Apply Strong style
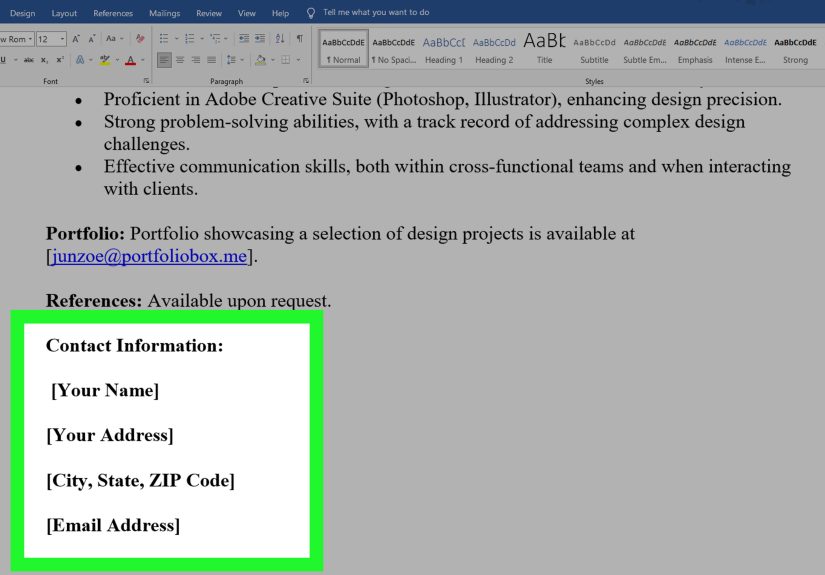825x575 pixels. point(795,51)
